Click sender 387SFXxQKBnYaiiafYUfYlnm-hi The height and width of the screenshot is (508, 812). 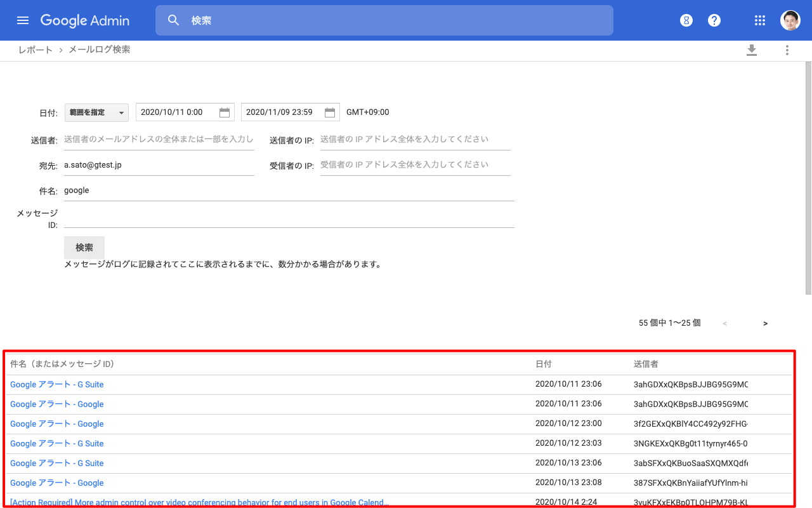(x=691, y=483)
